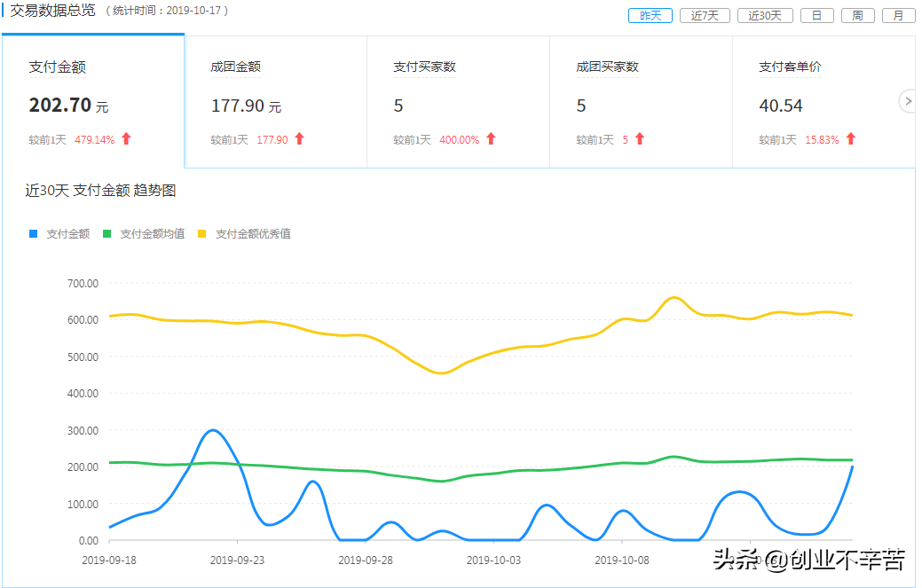This screenshot has height=588, width=922.
Task: Click the red up arrow beside 177.90 change
Action: [x=299, y=138]
